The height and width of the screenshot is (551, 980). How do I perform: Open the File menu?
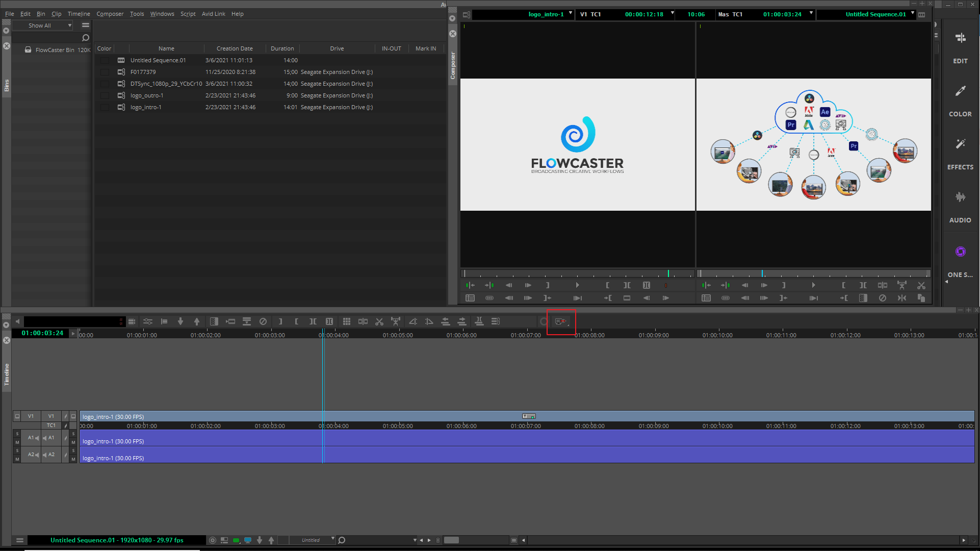point(10,14)
